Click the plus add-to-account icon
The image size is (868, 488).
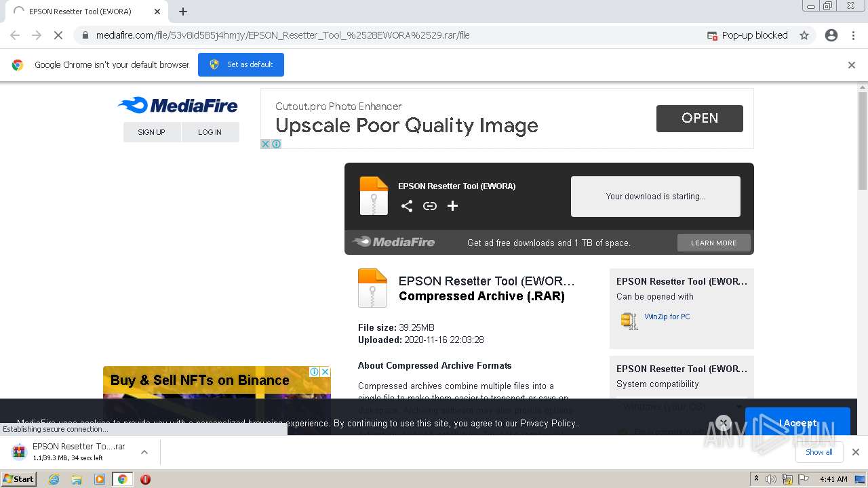[452, 206]
